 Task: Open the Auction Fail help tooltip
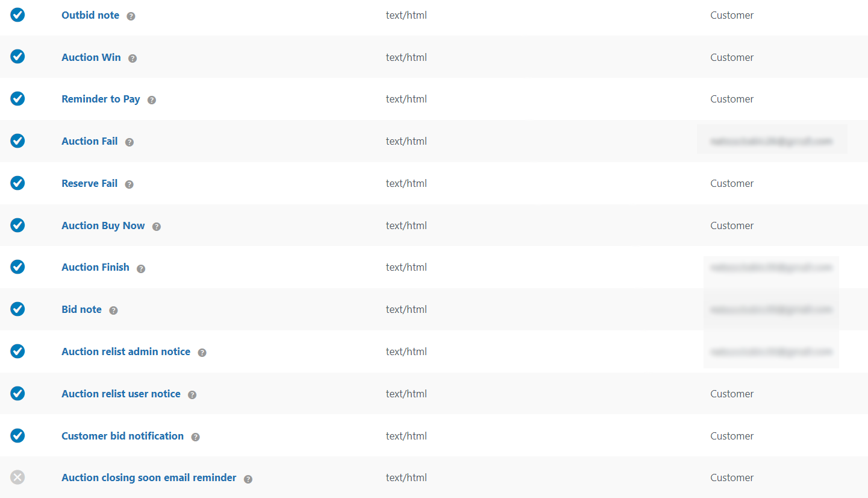129,142
